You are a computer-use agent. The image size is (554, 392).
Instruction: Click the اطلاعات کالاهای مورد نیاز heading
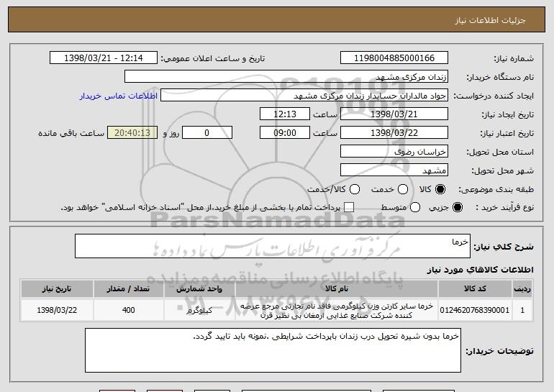click(480, 270)
